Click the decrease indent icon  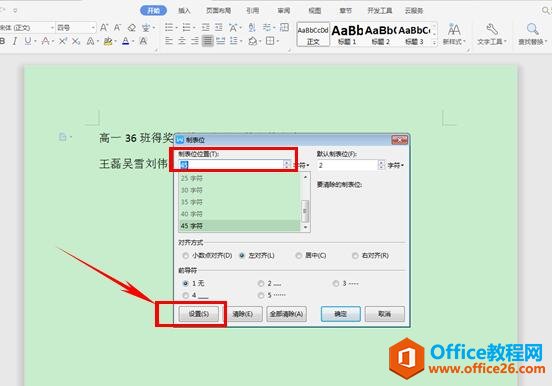tap(206, 27)
